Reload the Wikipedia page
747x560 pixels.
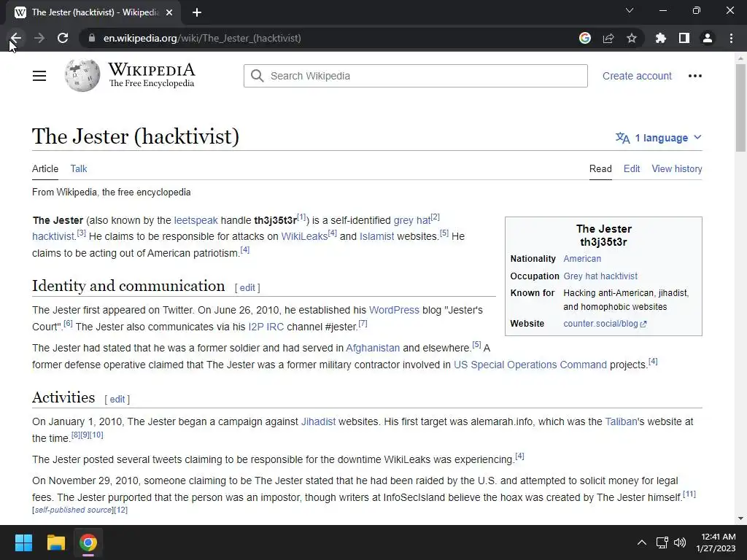63,38
